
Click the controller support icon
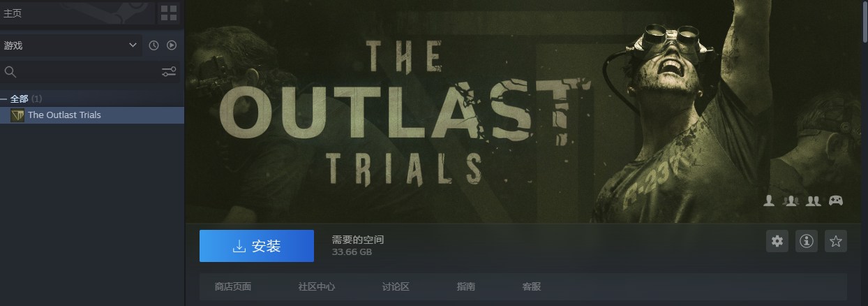[836, 201]
